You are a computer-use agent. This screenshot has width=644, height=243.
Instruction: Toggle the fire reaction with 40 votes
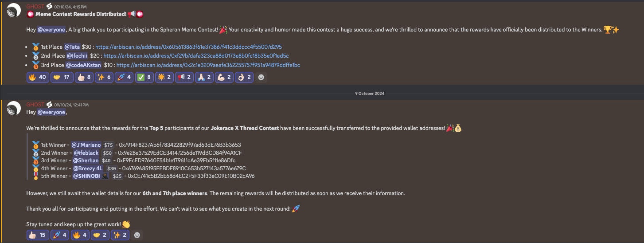[x=37, y=77]
